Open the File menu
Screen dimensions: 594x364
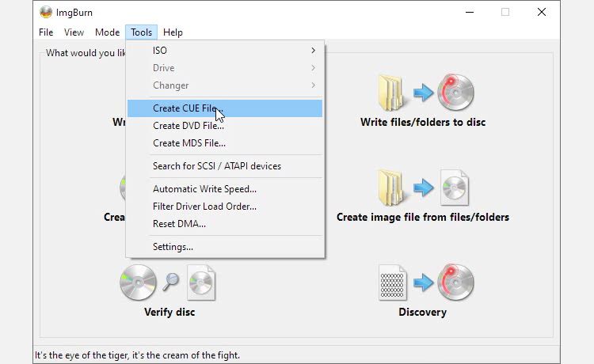46,32
